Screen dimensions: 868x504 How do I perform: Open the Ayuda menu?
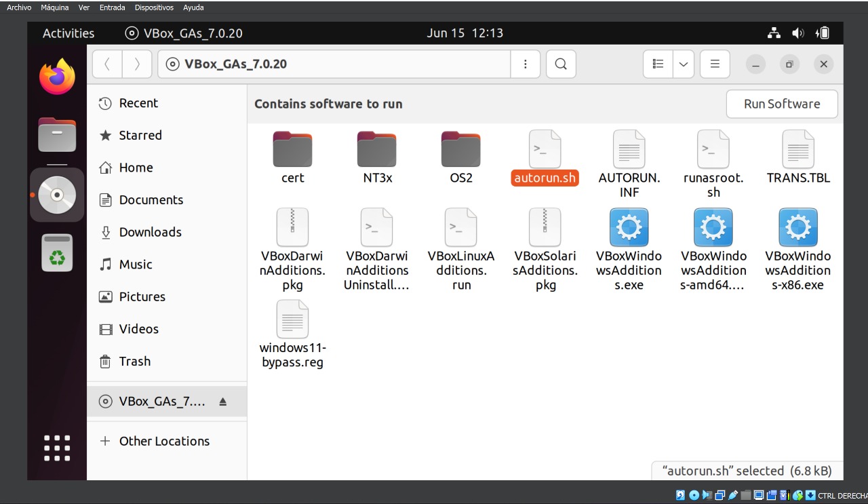[x=193, y=7]
